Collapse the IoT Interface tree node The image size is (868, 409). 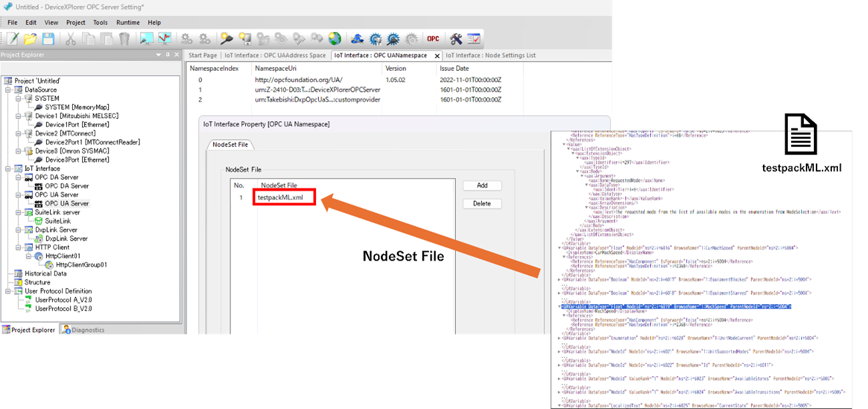coord(8,168)
